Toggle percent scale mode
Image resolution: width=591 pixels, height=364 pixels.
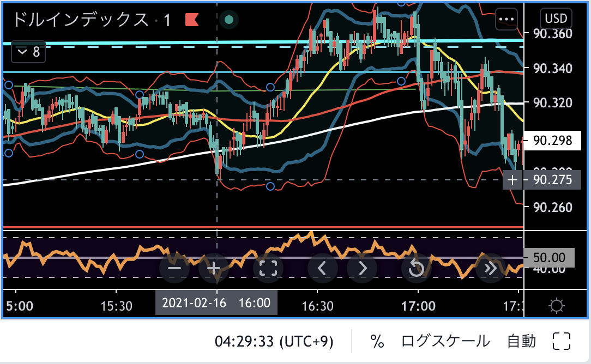[377, 342]
